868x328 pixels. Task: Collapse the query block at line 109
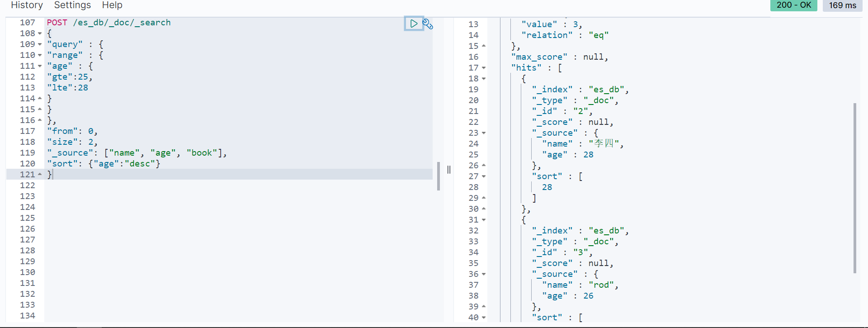[40, 44]
